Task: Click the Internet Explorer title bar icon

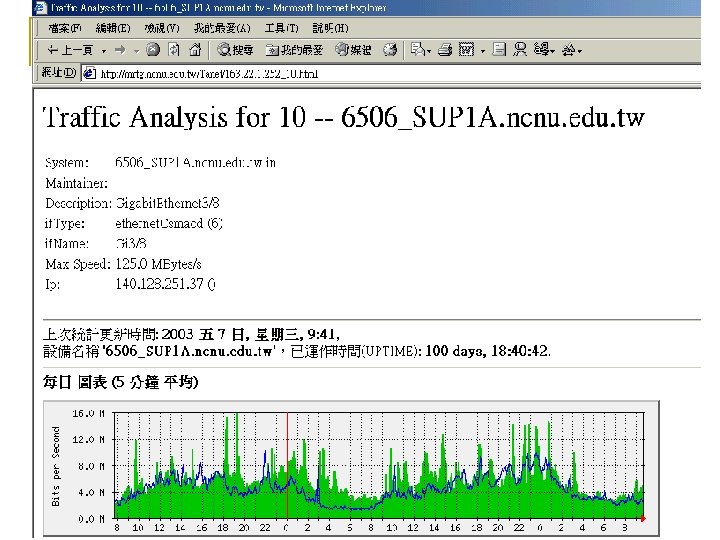Action: (x=41, y=7)
